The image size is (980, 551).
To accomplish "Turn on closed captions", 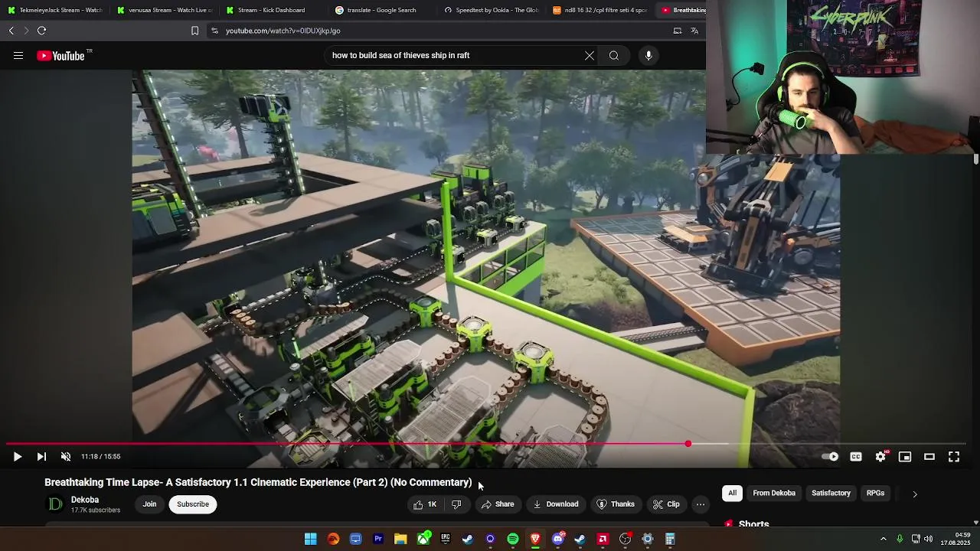I will (x=856, y=457).
